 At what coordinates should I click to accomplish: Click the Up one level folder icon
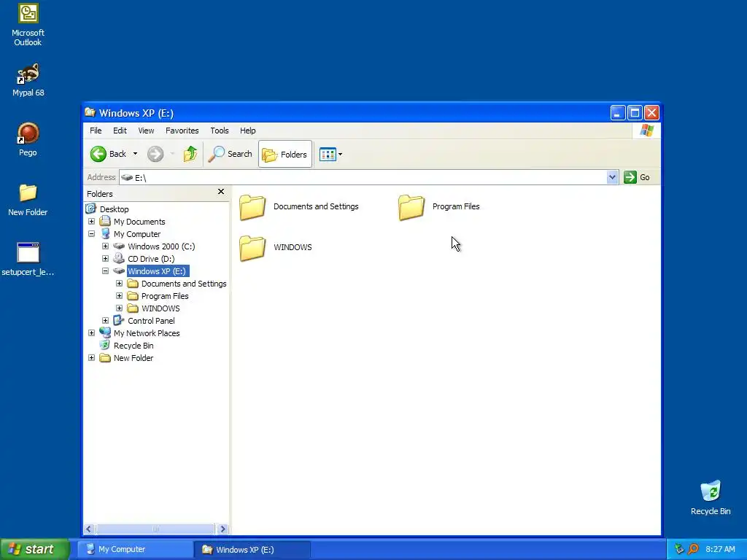pos(190,154)
